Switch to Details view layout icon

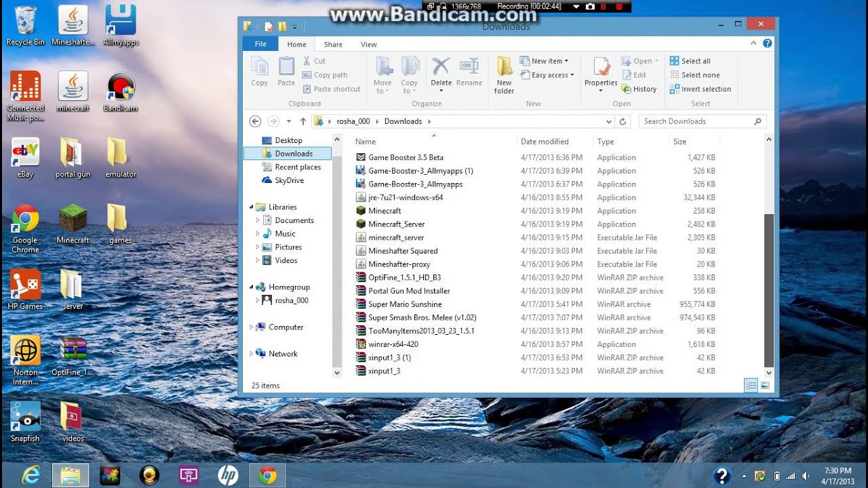[x=751, y=385]
